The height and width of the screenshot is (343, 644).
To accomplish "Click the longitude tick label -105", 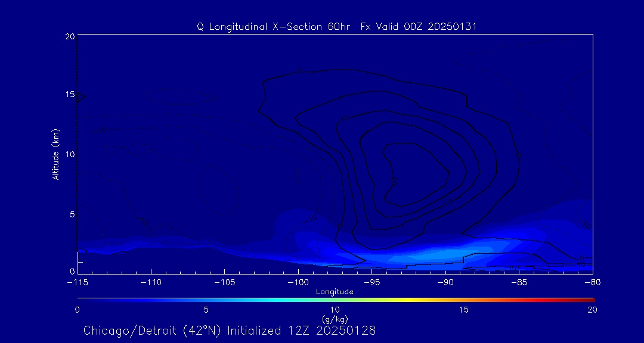I will [224, 283].
